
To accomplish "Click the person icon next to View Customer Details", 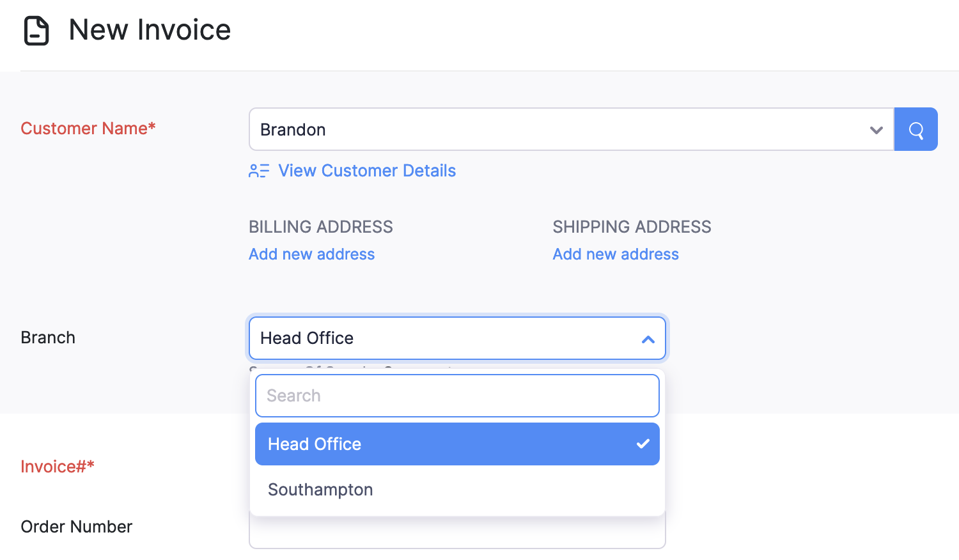I will pos(258,171).
